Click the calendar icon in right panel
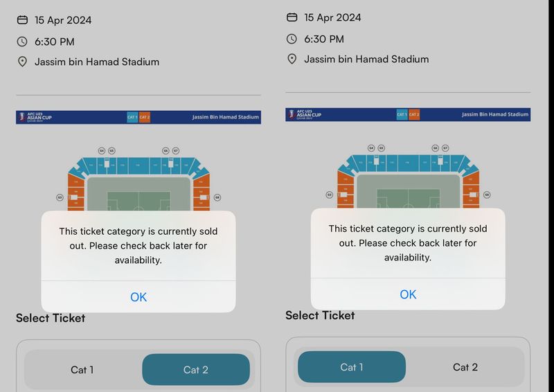 [x=292, y=17]
